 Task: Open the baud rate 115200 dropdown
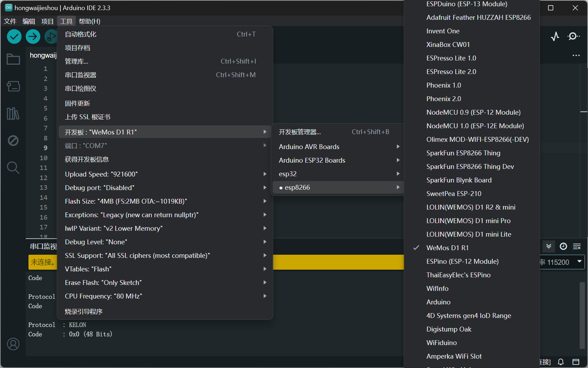(x=562, y=262)
